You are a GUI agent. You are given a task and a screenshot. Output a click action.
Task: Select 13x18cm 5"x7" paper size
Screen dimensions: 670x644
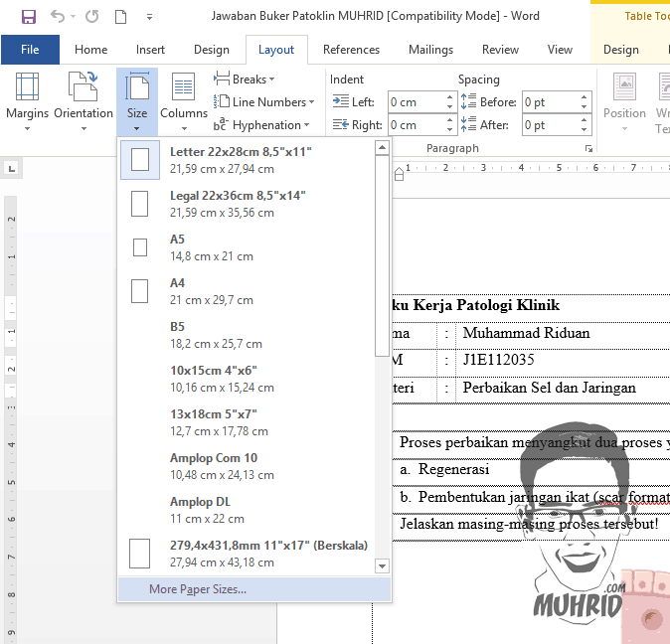pyautogui.click(x=247, y=422)
